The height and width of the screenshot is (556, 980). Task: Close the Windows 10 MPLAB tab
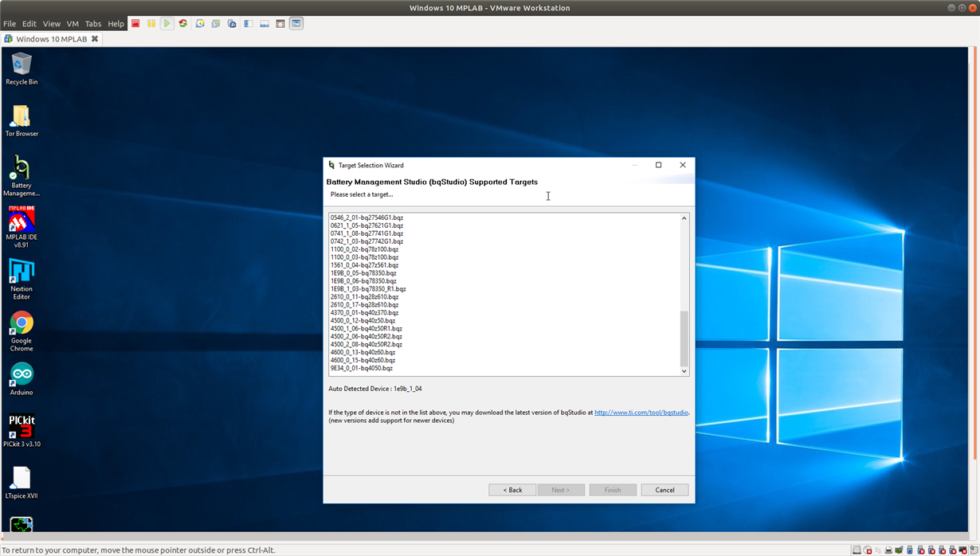pyautogui.click(x=95, y=38)
